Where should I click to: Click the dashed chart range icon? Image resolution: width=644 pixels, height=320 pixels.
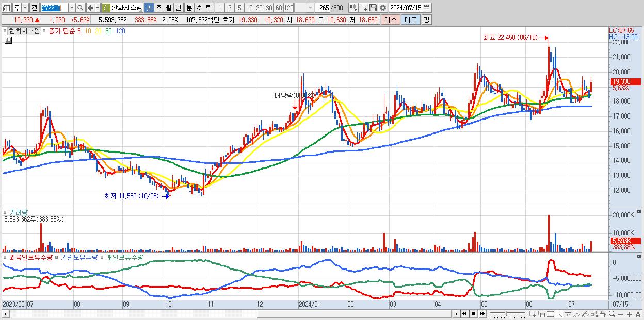[550, 314]
